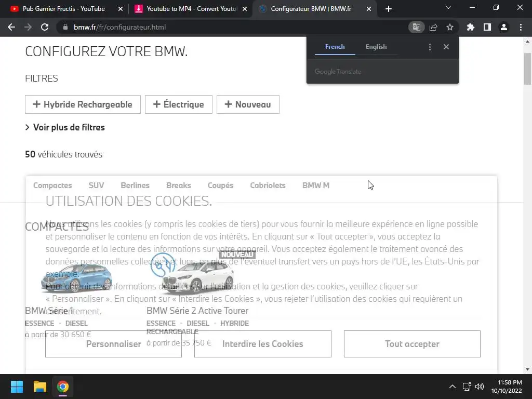Select the Berlines category tab
The width and height of the screenshot is (532, 399).
click(135, 185)
